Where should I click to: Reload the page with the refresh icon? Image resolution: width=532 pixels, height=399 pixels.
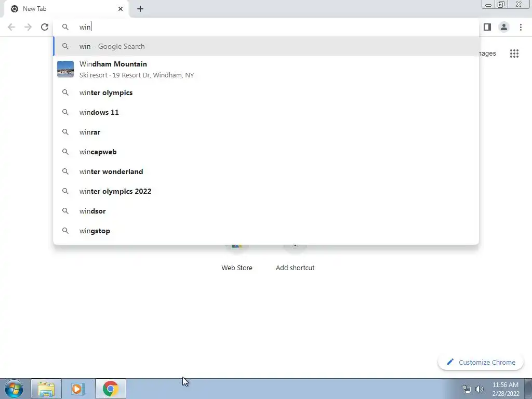[45, 27]
